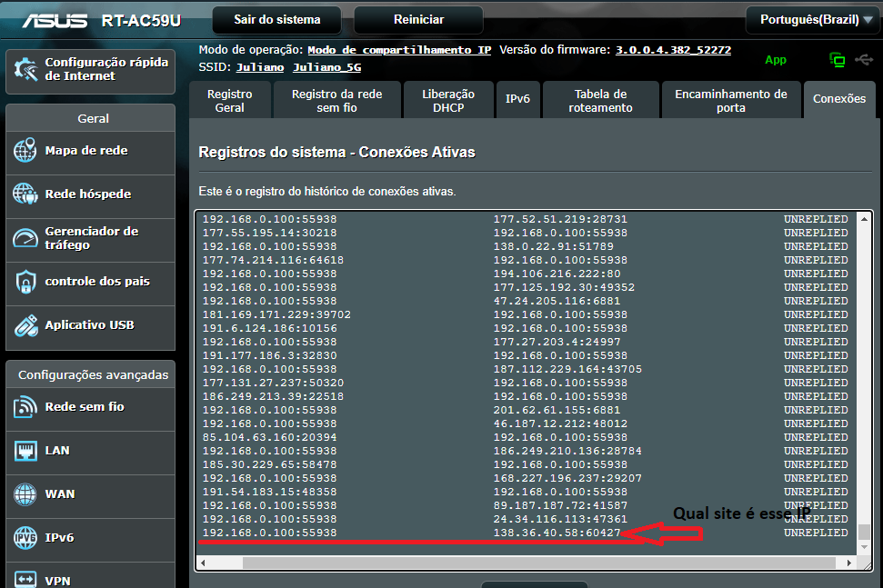The height and width of the screenshot is (588, 883).
Task: Click the controle dos pais lock icon
Action: (25, 282)
